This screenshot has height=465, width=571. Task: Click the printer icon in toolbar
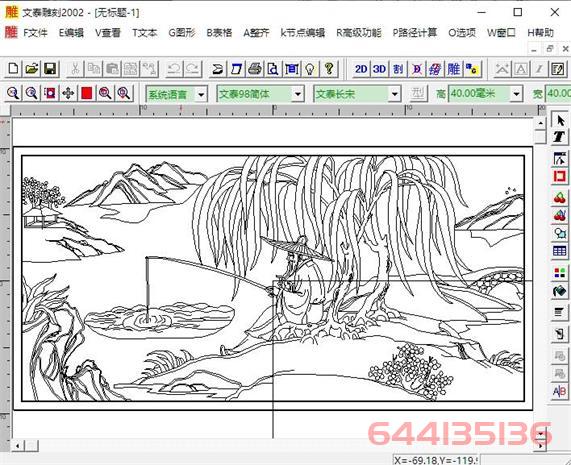pyautogui.click(x=255, y=69)
